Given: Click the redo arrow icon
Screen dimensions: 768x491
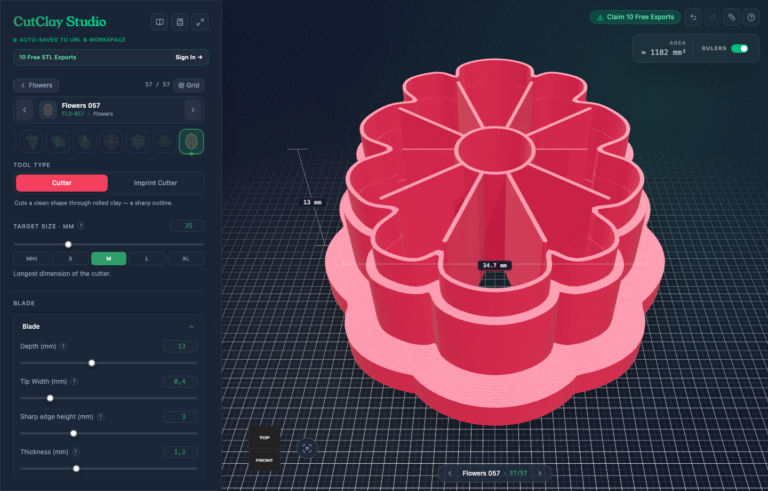Looking at the screenshot, I should pyautogui.click(x=712, y=17).
